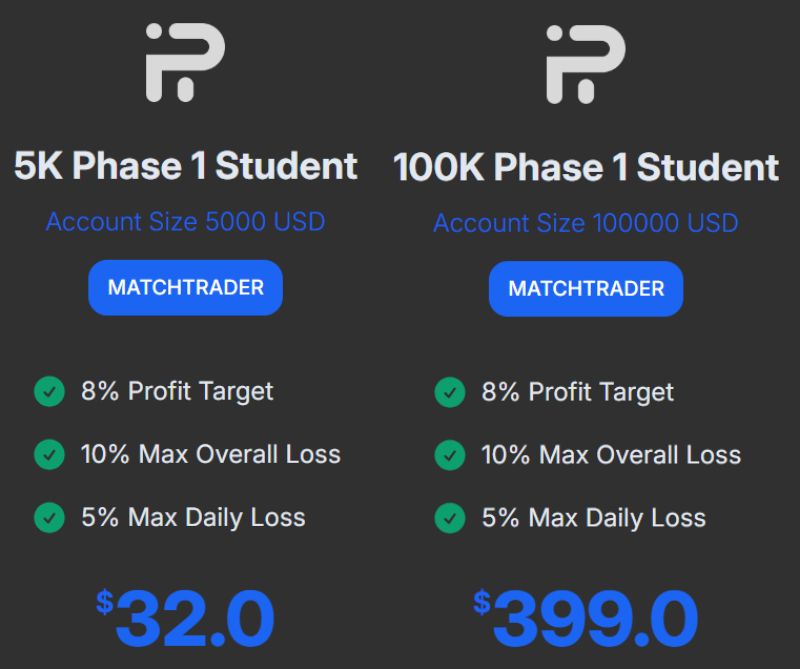Screen dimensions: 800x669
Task: Open the 5K Phase 1 Student heading
Action: (x=185, y=166)
